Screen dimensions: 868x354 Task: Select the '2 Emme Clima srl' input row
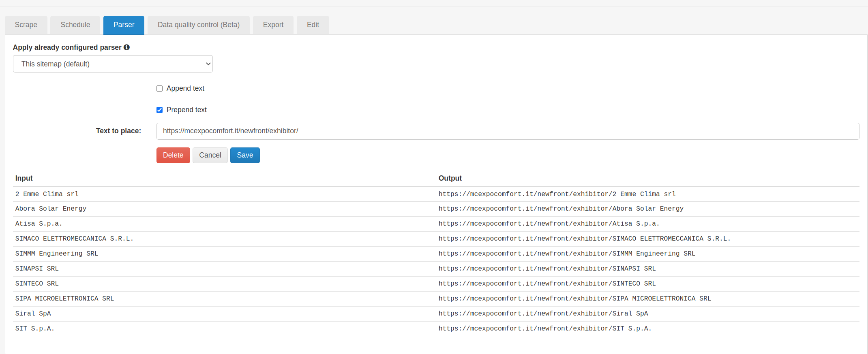pos(47,194)
